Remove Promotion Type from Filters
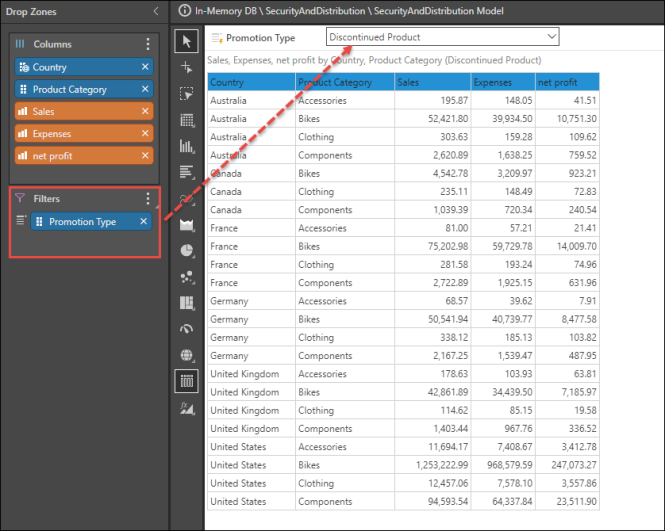Screen dimensions: 665x531 coord(144,222)
